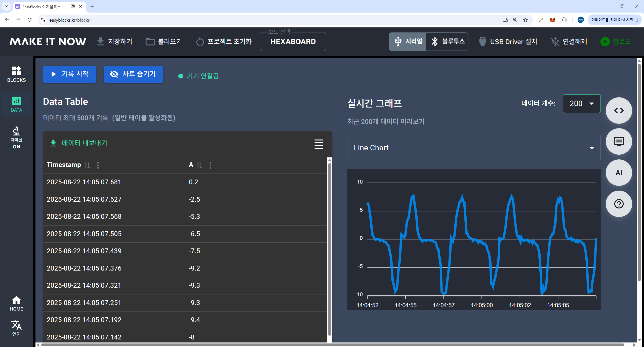Click 데이터 내보내기 export link

click(x=79, y=143)
